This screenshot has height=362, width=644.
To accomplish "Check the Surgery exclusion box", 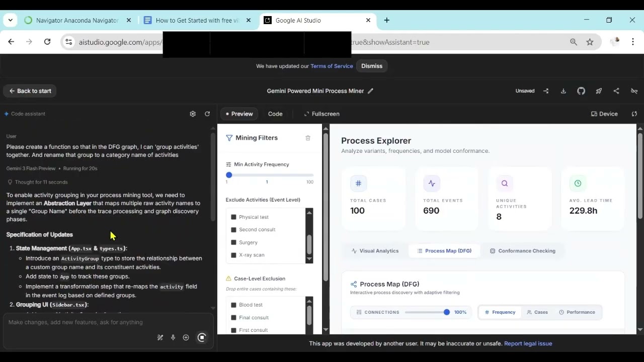I will (x=233, y=242).
